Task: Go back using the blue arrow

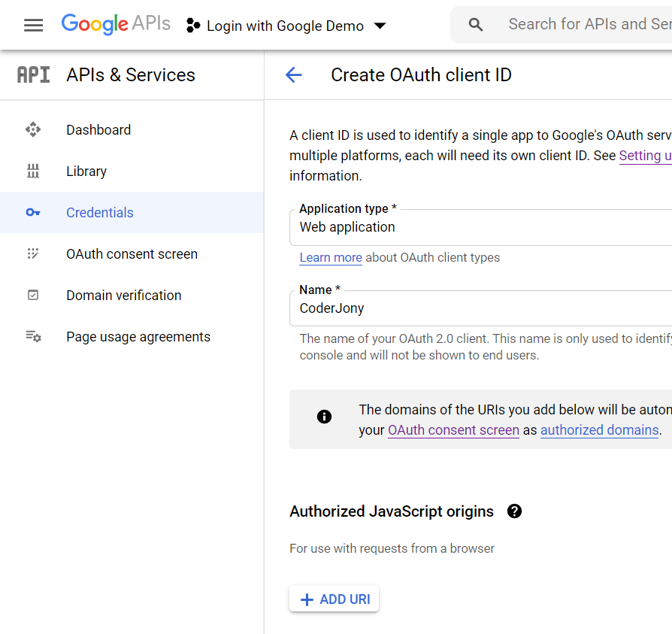Action: (294, 74)
